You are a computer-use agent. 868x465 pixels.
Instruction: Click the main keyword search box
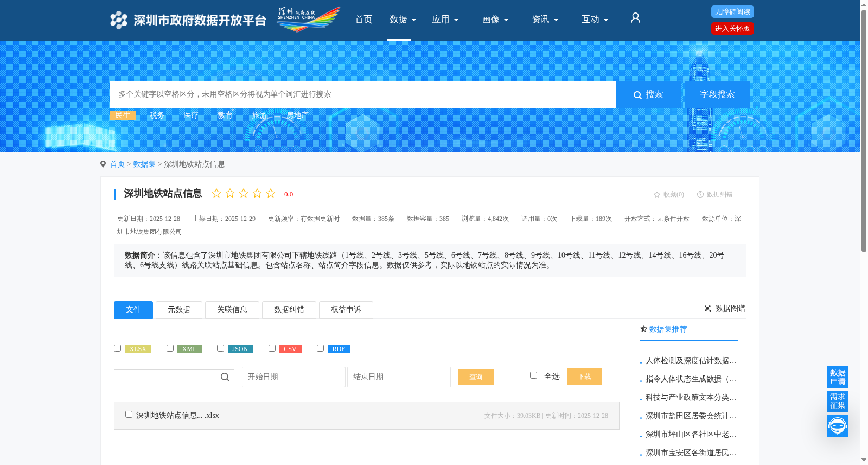[363, 94]
